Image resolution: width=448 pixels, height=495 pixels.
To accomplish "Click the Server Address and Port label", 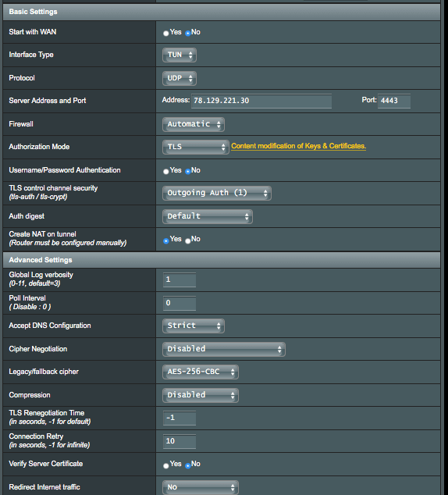I will tap(48, 101).
